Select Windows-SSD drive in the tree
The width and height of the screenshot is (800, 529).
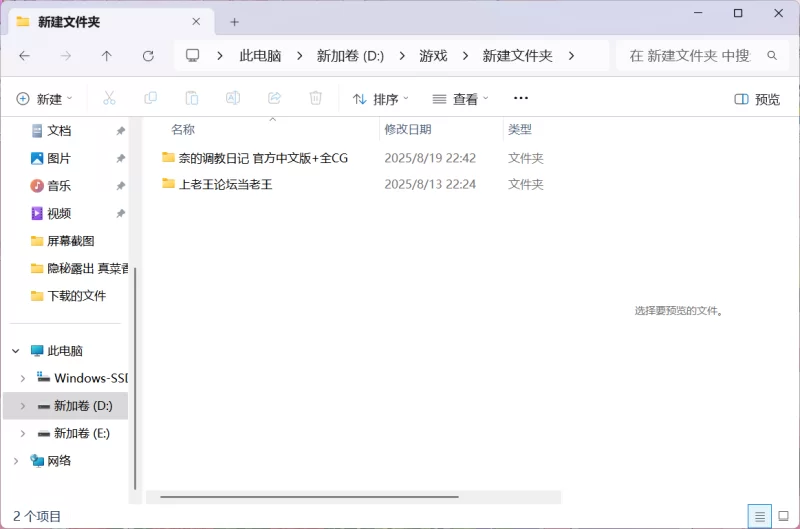coord(91,379)
